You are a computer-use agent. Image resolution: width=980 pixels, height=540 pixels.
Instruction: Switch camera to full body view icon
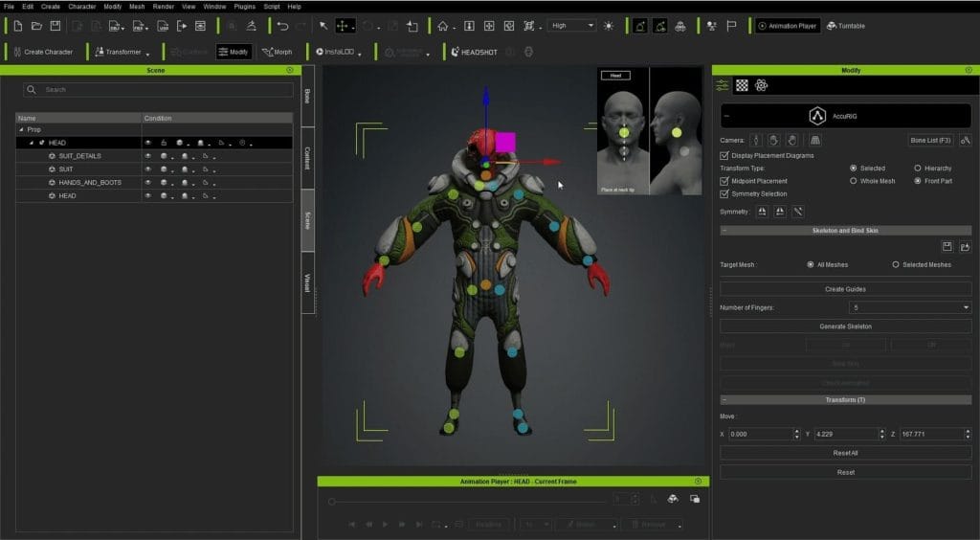(x=756, y=141)
